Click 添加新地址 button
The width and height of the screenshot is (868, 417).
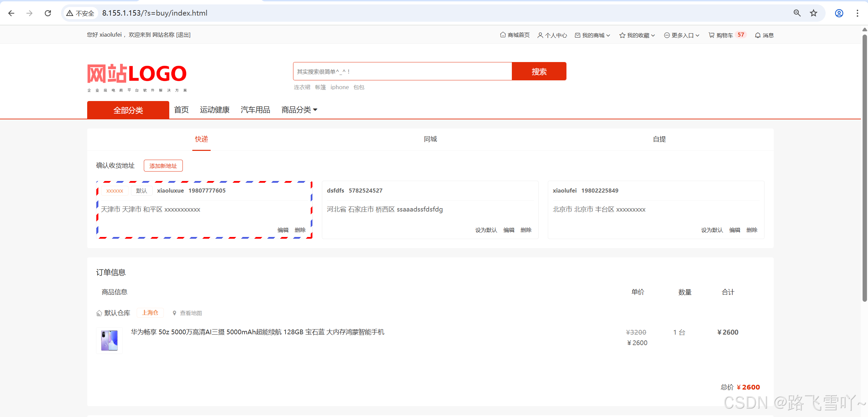(x=163, y=166)
